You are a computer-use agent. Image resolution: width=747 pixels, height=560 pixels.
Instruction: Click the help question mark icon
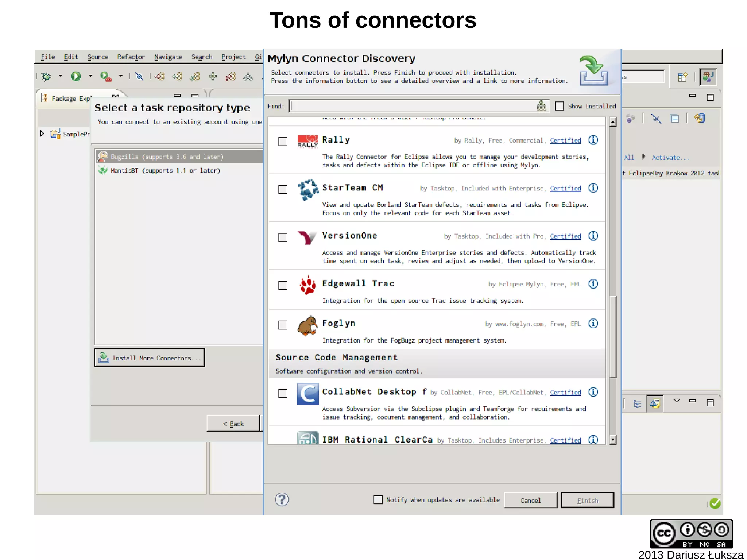click(x=282, y=499)
